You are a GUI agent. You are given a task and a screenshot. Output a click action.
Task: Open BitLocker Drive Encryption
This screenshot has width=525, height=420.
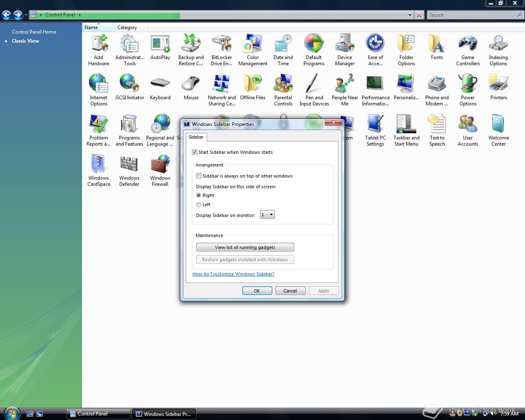pyautogui.click(x=222, y=50)
